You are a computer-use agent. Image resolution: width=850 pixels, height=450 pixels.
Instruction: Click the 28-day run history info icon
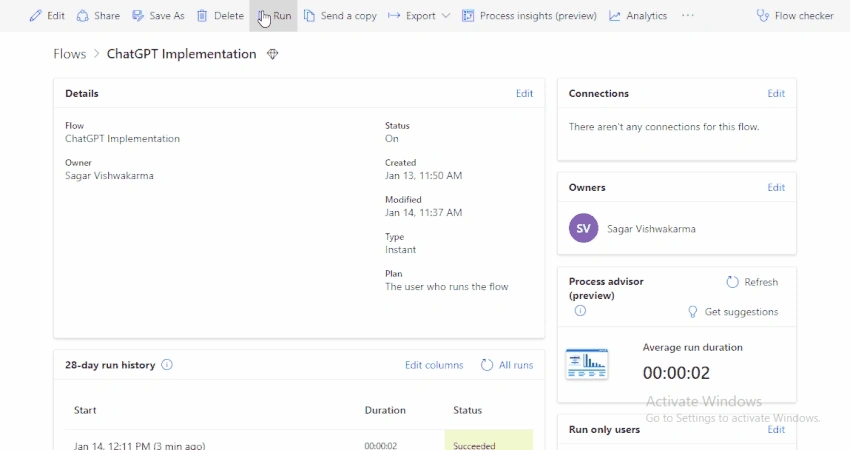click(167, 365)
